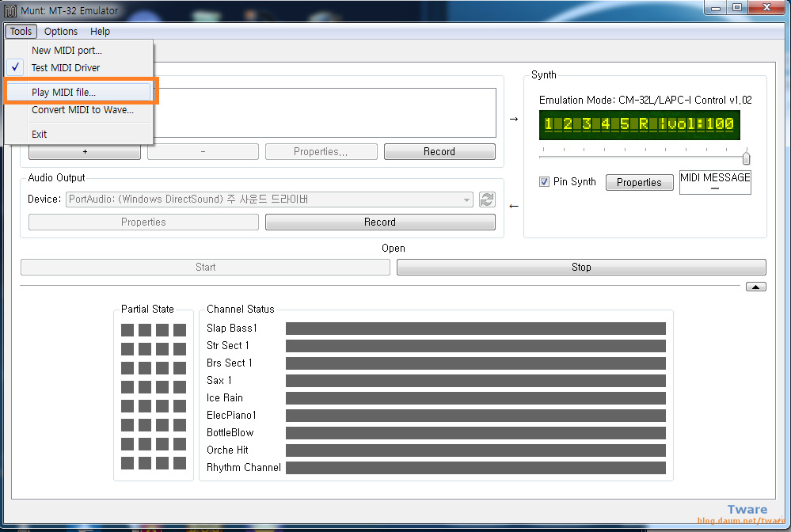Click the Str Sect 1 channel label
The height and width of the screenshot is (532, 791).
point(227,345)
